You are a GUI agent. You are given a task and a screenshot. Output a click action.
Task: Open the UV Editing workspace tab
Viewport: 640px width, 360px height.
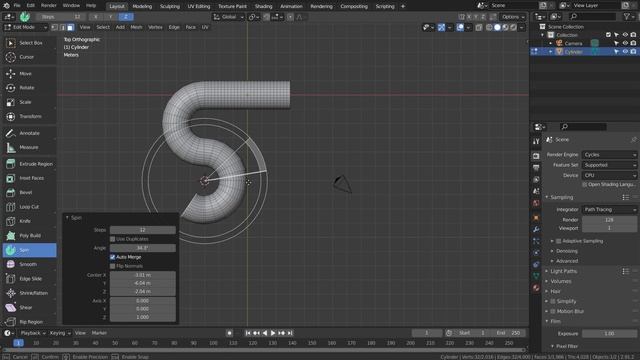pos(199,6)
